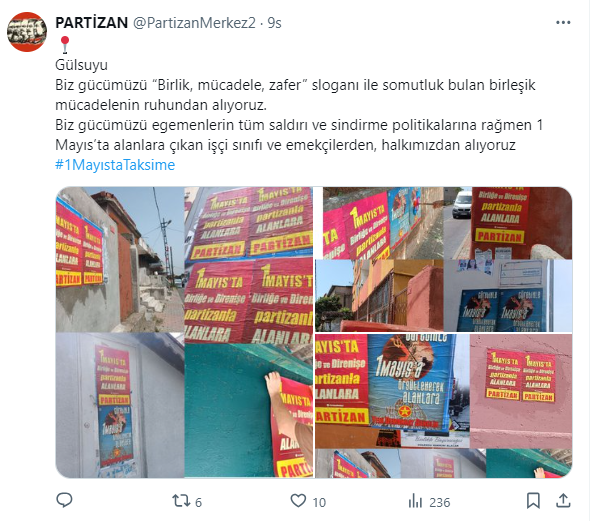
Task: Bookmark this PARTİZAN tweet
Action: [533, 501]
